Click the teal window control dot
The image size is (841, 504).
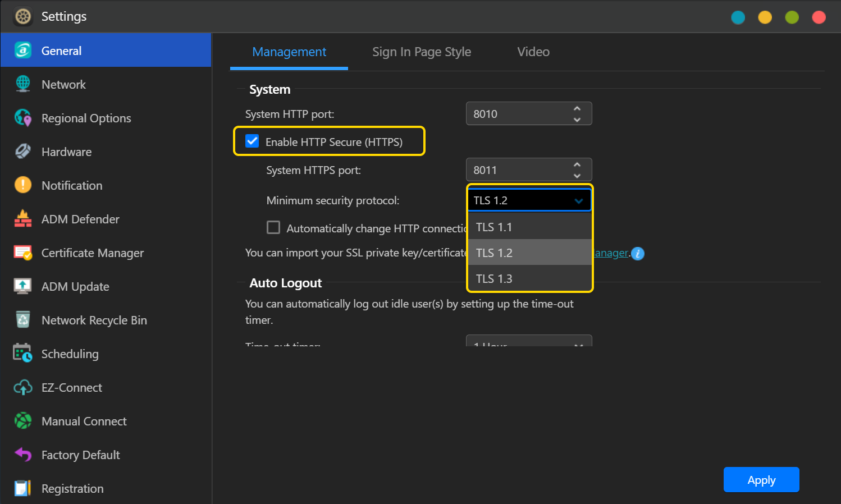tap(738, 17)
